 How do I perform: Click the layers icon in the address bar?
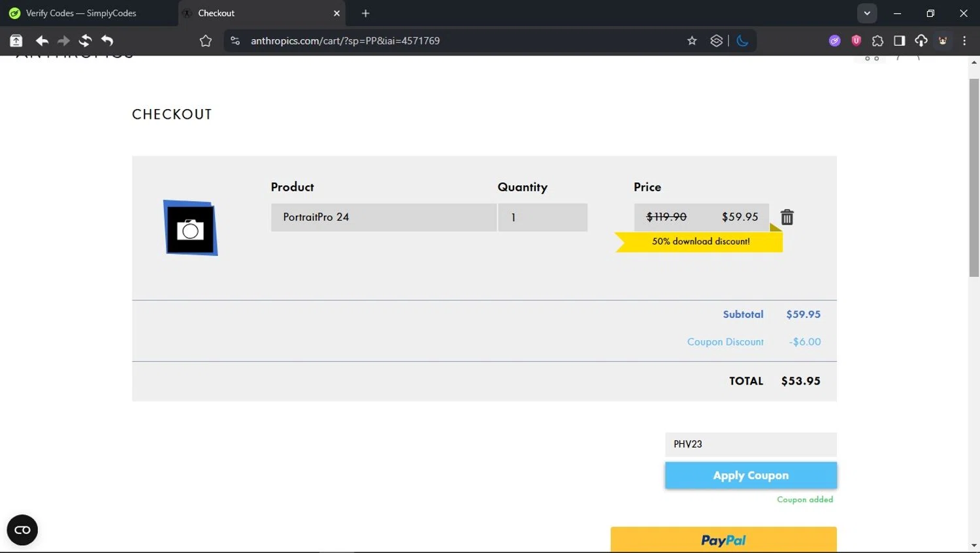point(716,40)
